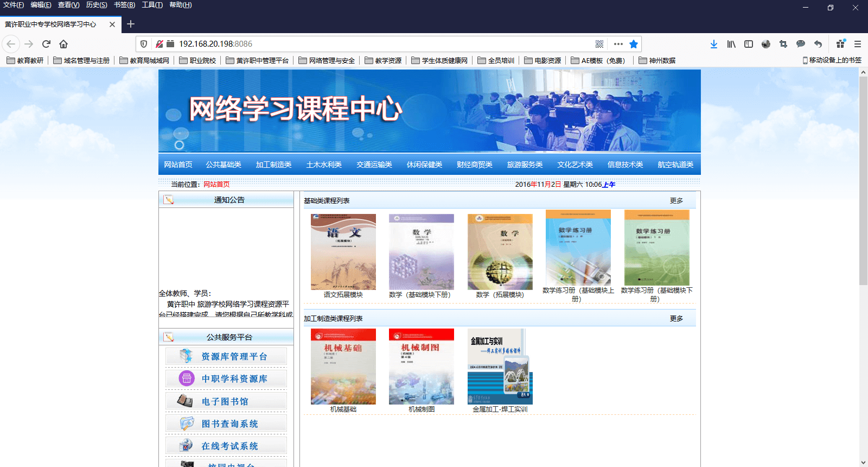
Task: Click 更多 beside 基础类课程列表
Action: tap(676, 201)
